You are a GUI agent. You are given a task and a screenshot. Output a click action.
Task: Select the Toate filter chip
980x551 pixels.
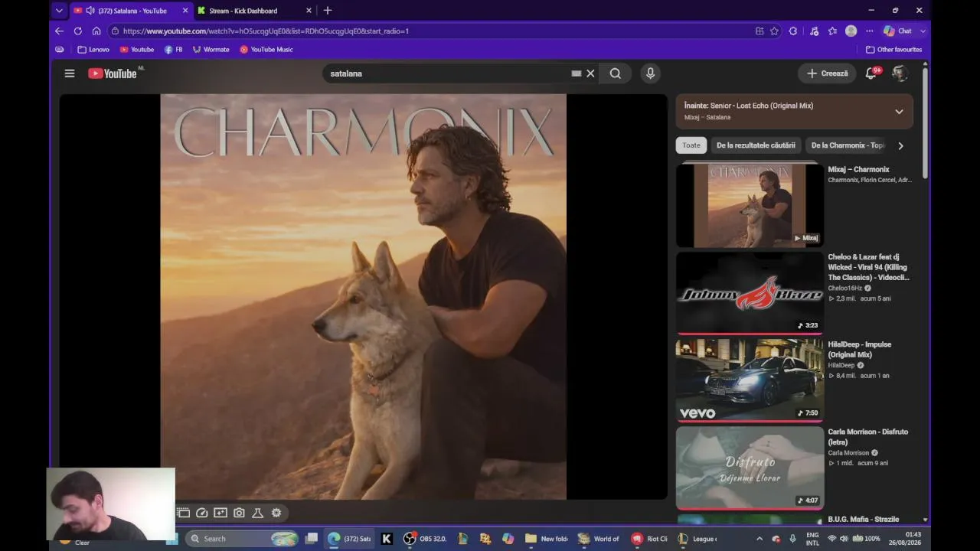pos(691,145)
